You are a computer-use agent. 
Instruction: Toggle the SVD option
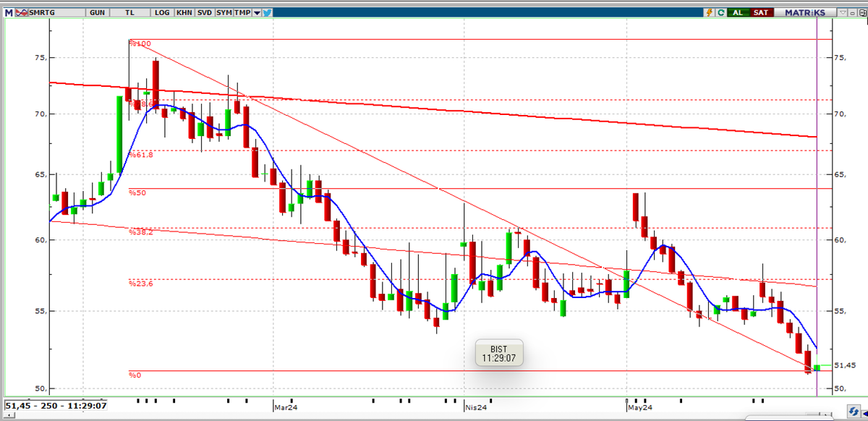click(x=205, y=12)
